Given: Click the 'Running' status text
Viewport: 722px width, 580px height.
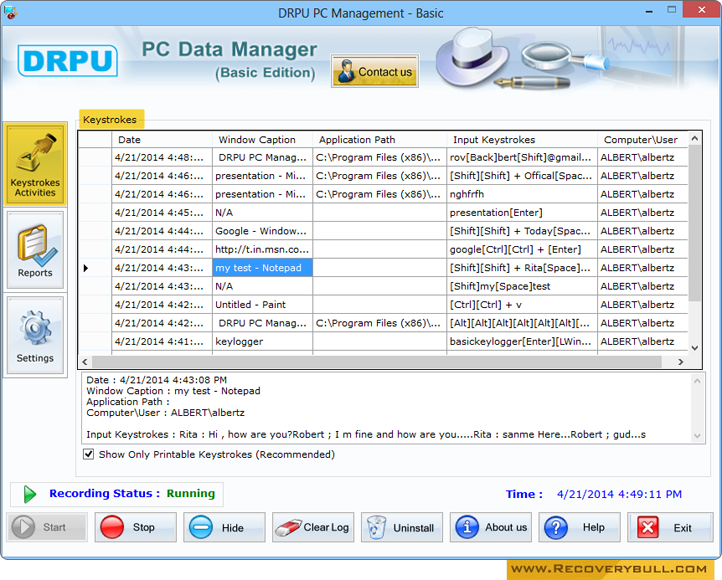Looking at the screenshot, I should coord(191,493).
